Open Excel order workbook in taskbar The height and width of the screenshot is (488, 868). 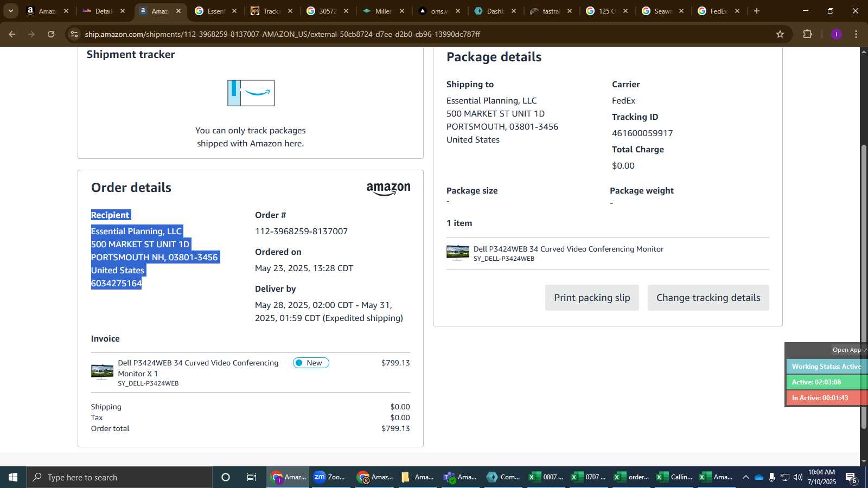click(631, 477)
